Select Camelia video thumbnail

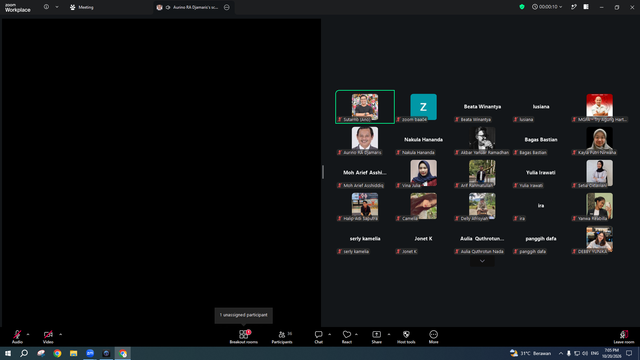[x=423, y=206]
